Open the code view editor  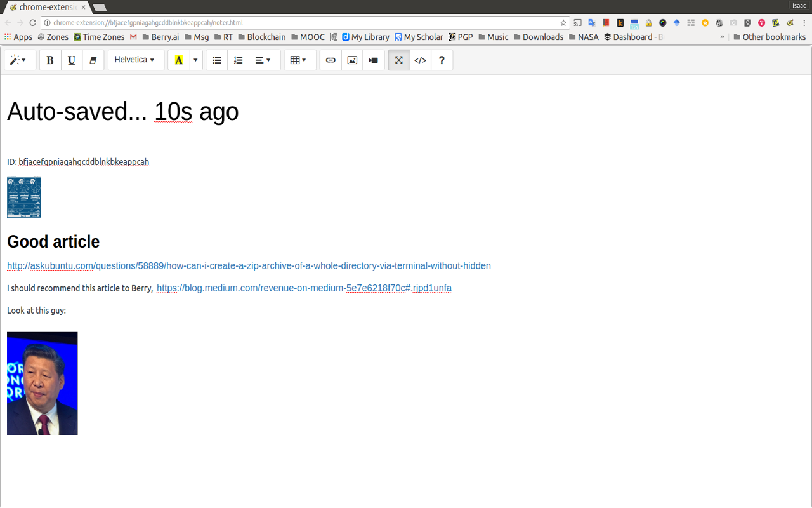pyautogui.click(x=420, y=60)
